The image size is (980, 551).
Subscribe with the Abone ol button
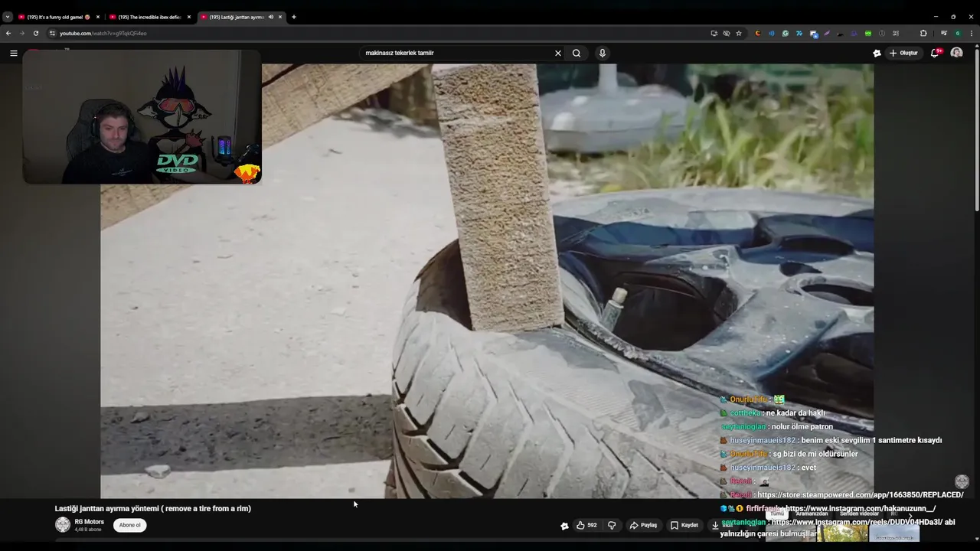pos(129,525)
